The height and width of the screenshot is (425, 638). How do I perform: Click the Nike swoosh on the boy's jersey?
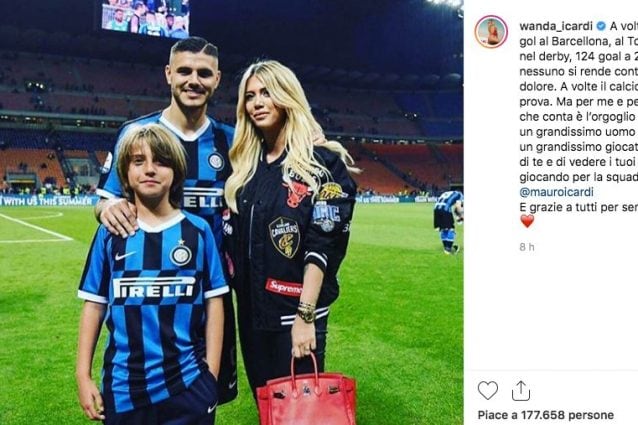125,256
